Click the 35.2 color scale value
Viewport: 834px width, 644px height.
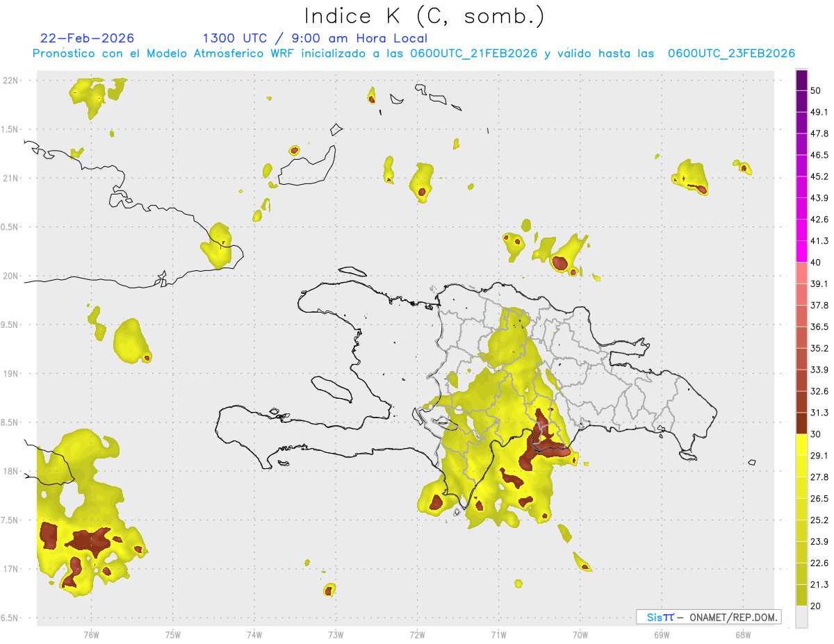pyautogui.click(x=819, y=349)
